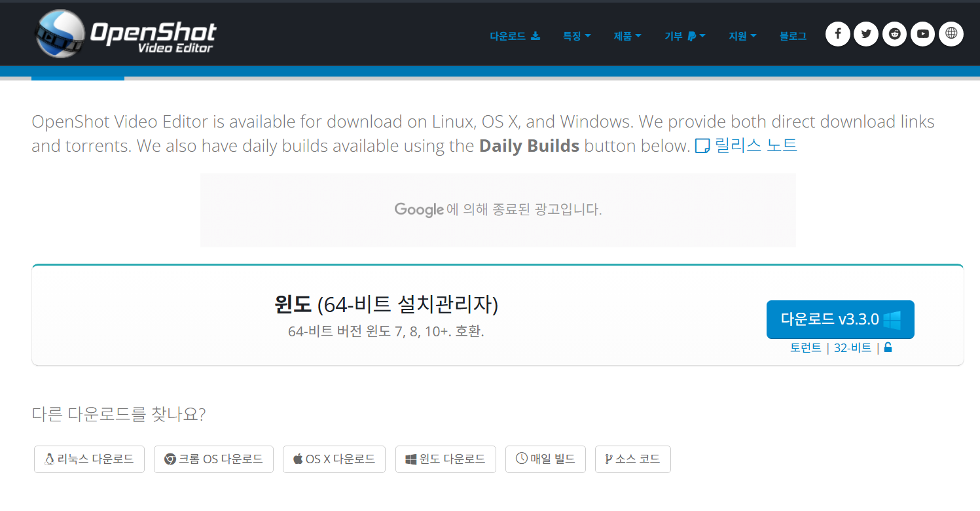Open the 다운로드 menu item in the navbar

tap(515, 36)
